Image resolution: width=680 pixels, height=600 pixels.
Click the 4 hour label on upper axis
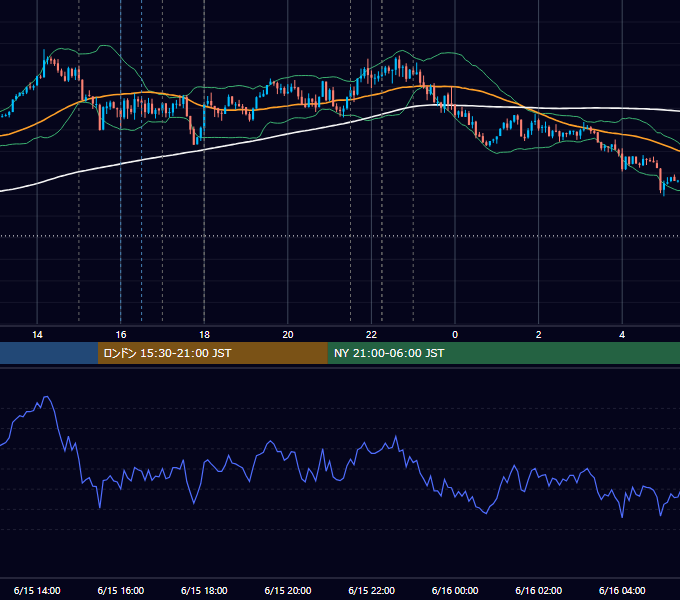coord(622,335)
